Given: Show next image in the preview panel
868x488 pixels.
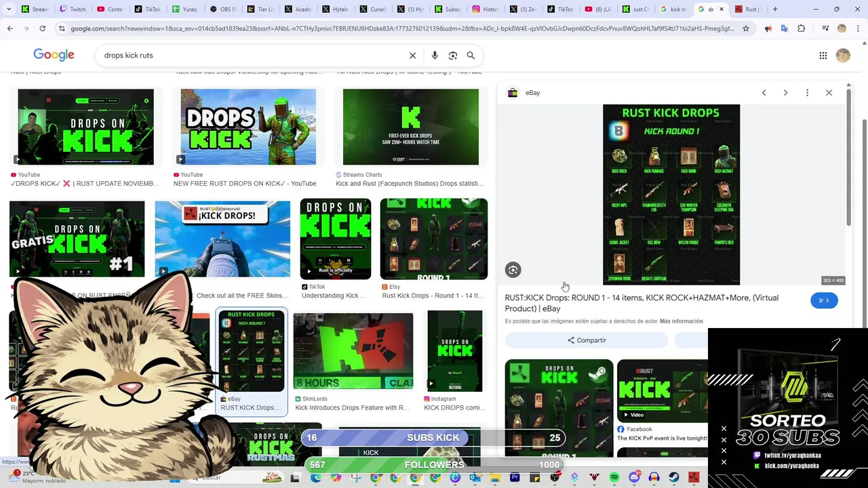Looking at the screenshot, I should [x=785, y=93].
